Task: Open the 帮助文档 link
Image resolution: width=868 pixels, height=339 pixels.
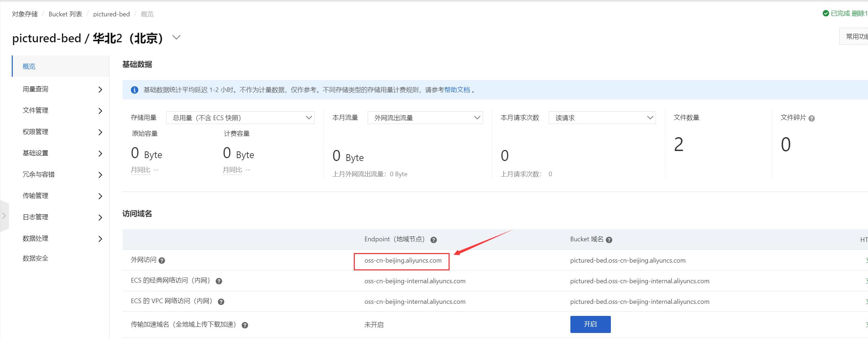Action: (457, 90)
